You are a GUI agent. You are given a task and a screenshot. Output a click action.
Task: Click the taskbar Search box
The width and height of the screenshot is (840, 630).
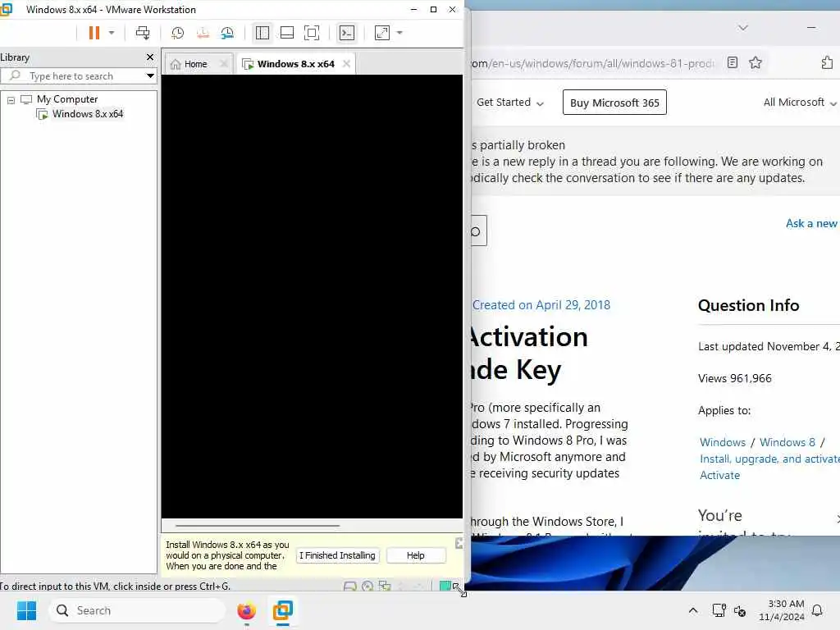click(137, 610)
